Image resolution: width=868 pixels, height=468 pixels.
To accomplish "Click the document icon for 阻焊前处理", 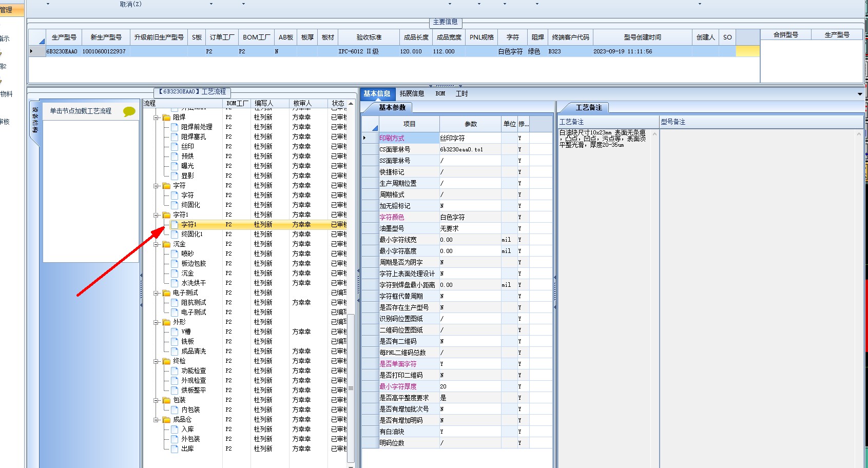I will click(175, 127).
